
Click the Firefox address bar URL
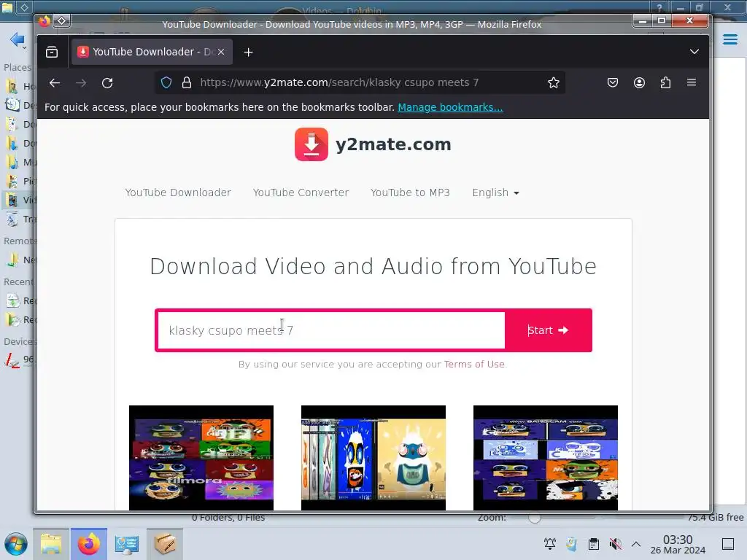(339, 83)
